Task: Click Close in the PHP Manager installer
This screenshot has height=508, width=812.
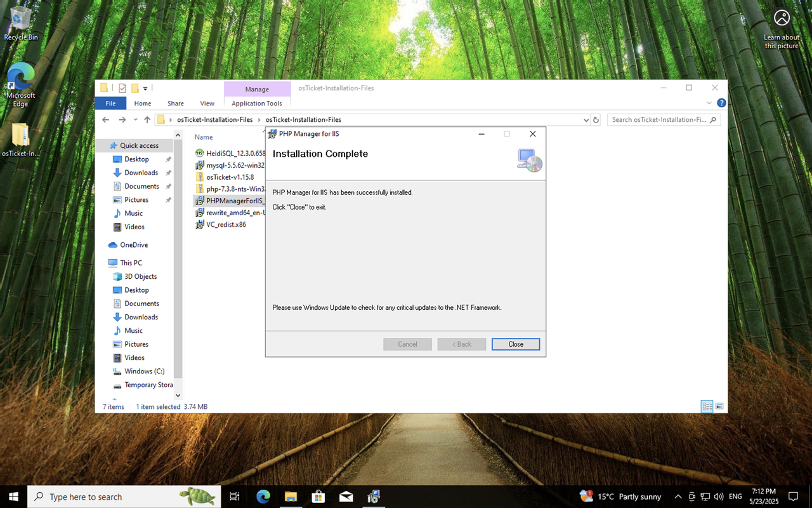Action: click(516, 344)
